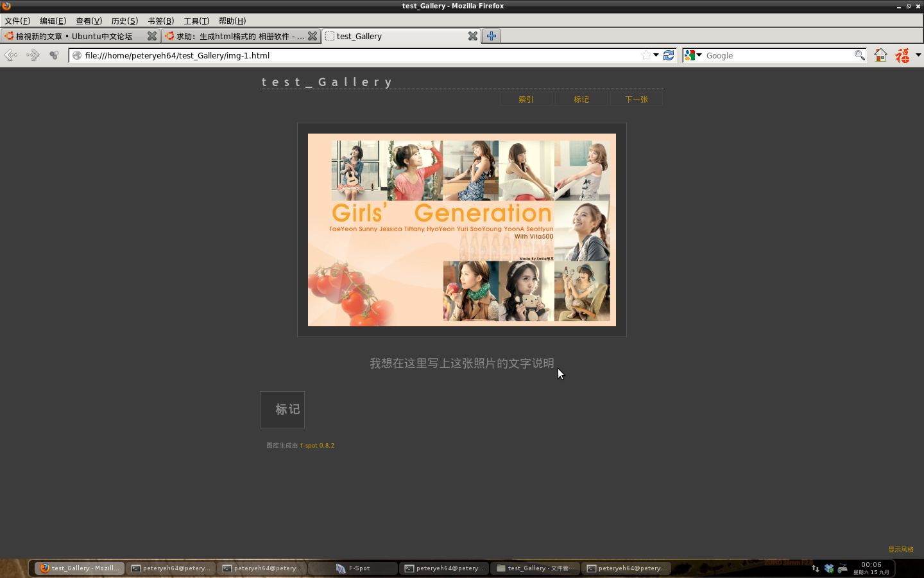Image resolution: width=924 pixels, height=578 pixels.
Task: Close the 求助：生成html格式的 tab
Action: (312, 36)
